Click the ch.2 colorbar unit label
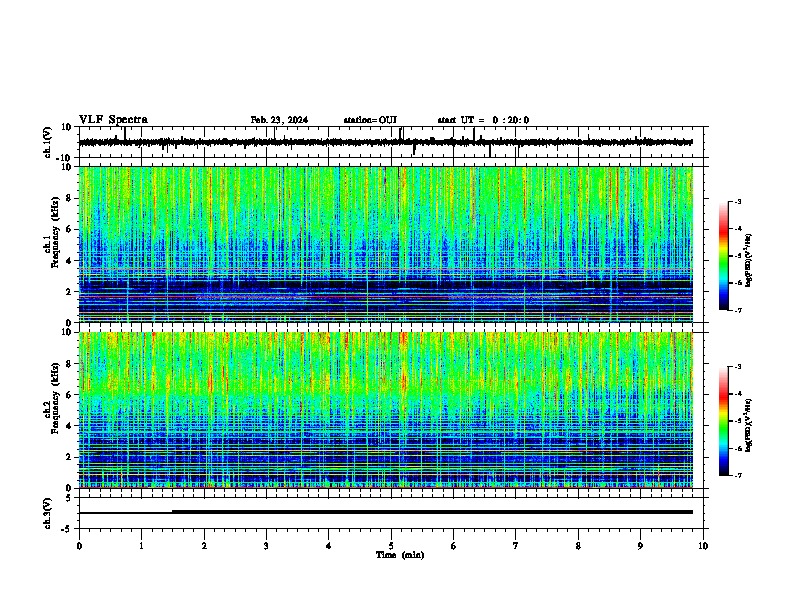Viewport: 792px width, 612px height. [x=749, y=425]
